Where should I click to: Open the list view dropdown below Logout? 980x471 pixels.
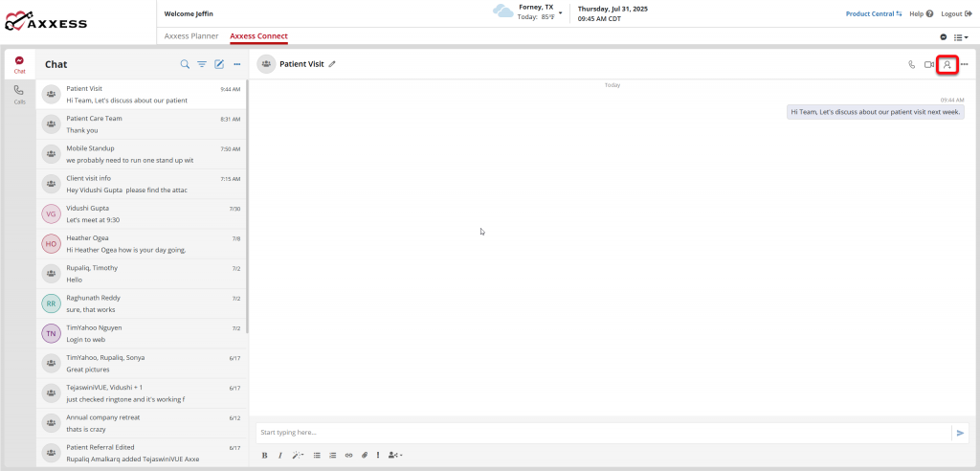[961, 36]
